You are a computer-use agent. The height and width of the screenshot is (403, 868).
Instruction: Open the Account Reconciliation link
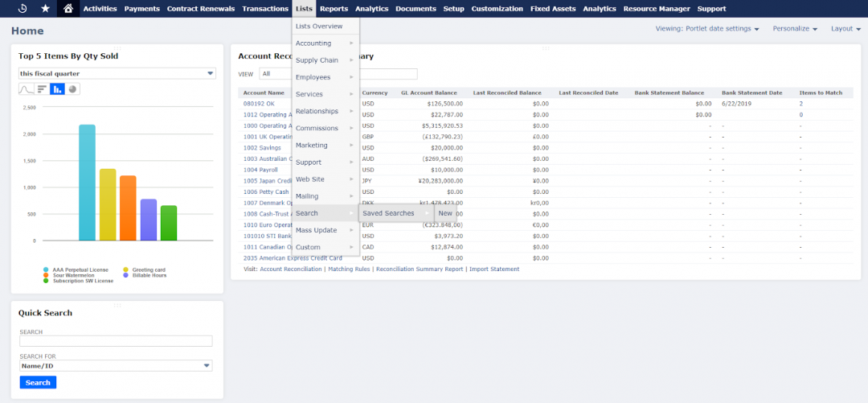coord(291,269)
